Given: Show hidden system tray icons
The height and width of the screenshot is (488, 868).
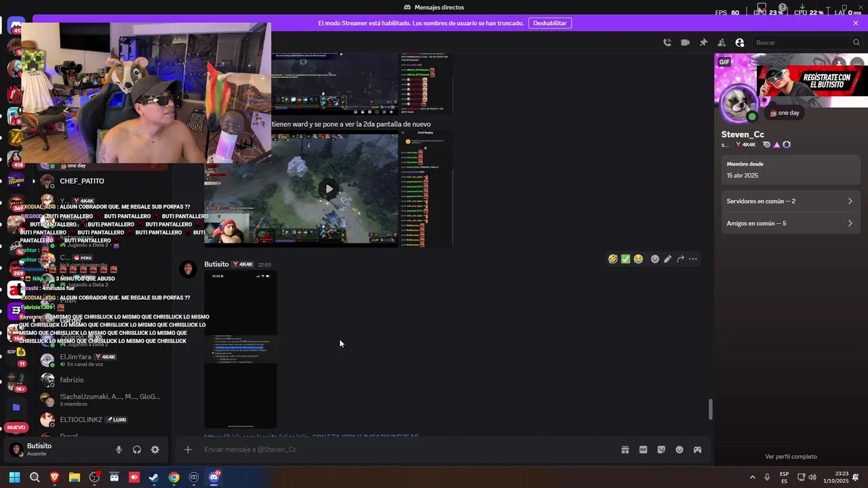Looking at the screenshot, I should (752, 477).
